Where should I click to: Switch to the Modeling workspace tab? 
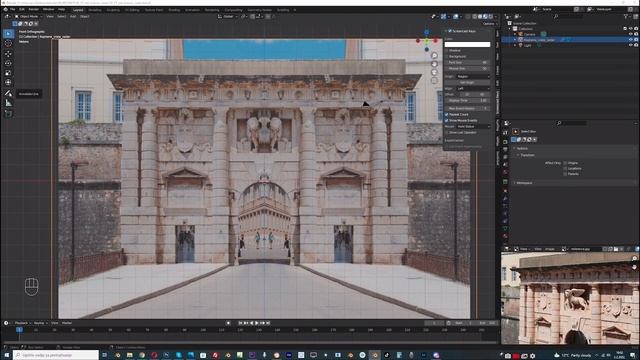95,10
